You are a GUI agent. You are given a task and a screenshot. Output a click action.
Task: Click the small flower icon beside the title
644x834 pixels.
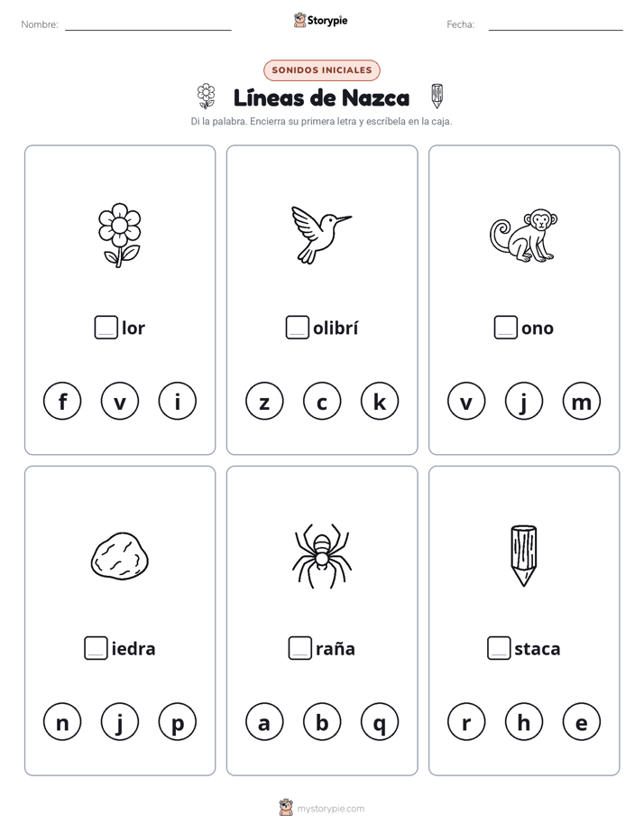point(206,97)
